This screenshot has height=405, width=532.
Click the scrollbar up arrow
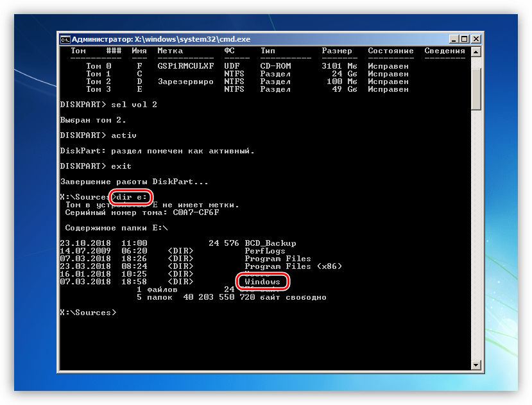pyautogui.click(x=476, y=52)
